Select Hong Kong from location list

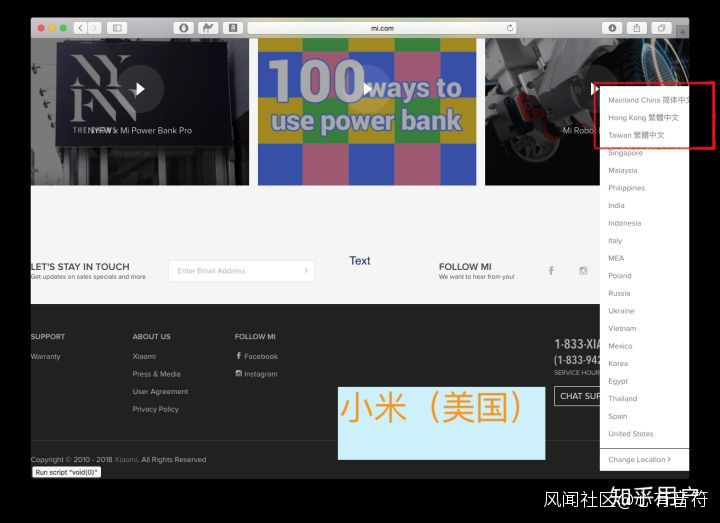(x=644, y=118)
